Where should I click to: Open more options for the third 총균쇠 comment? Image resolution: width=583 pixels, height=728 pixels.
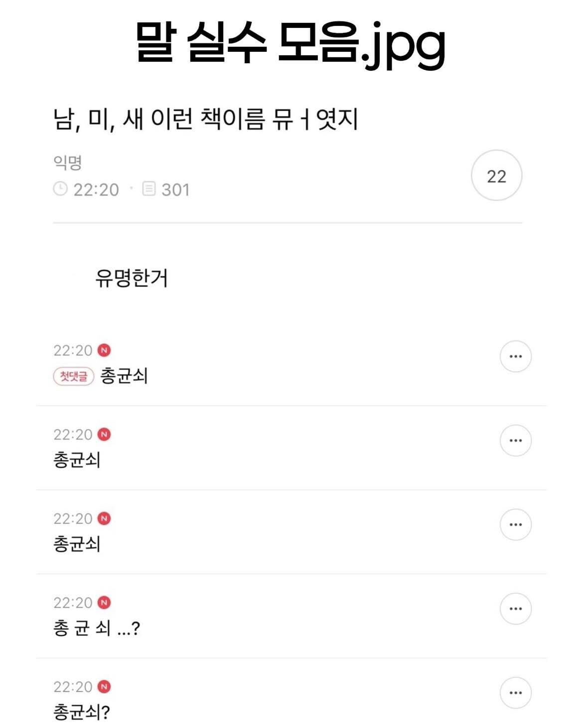coord(516,525)
